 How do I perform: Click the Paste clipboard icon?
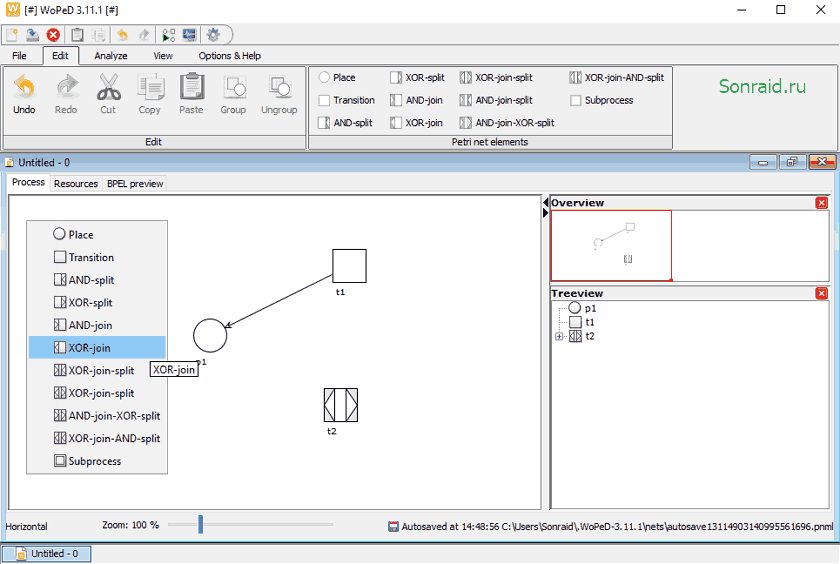click(x=191, y=87)
